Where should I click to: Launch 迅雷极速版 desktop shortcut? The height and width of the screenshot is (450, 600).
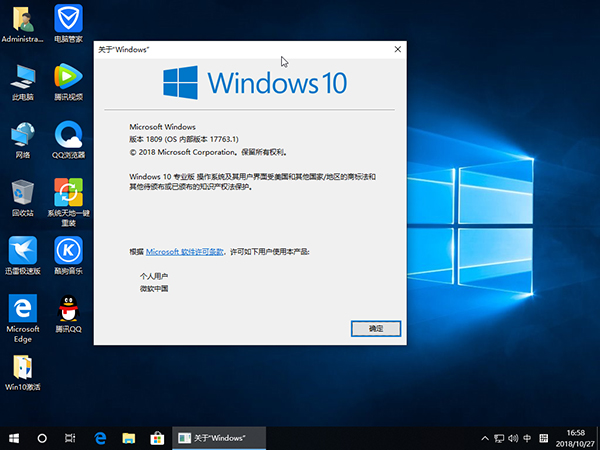23,256
